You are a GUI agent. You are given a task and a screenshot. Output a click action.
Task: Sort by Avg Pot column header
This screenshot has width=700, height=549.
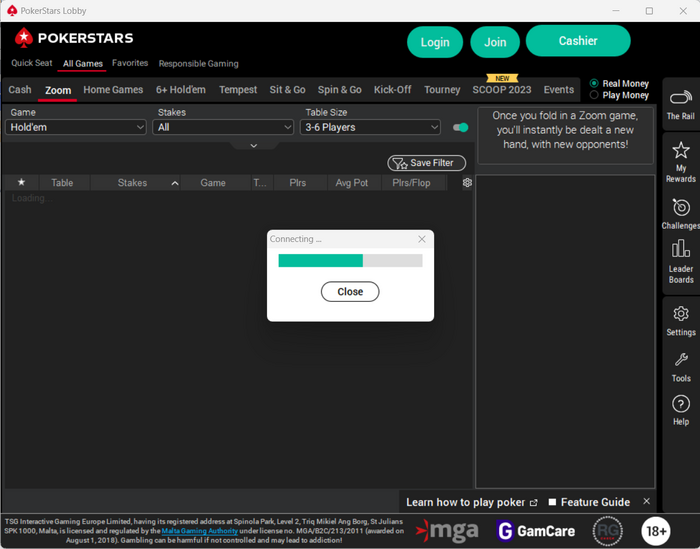click(x=352, y=183)
